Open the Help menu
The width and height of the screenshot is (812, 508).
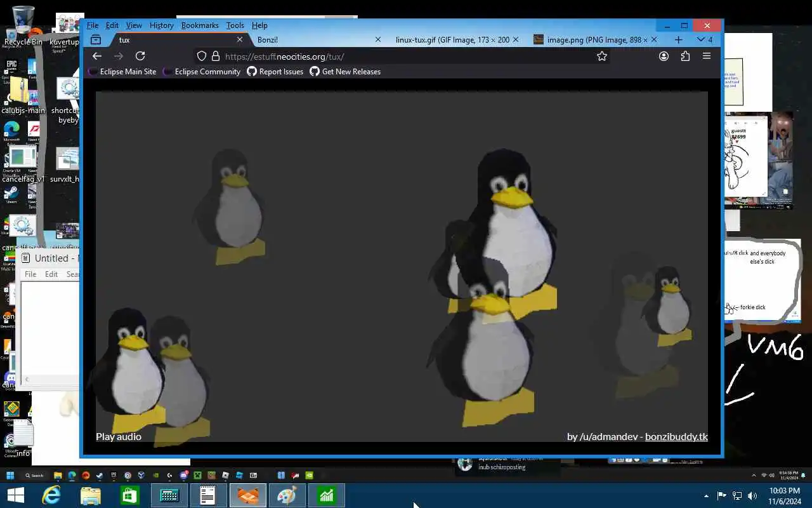coord(259,25)
